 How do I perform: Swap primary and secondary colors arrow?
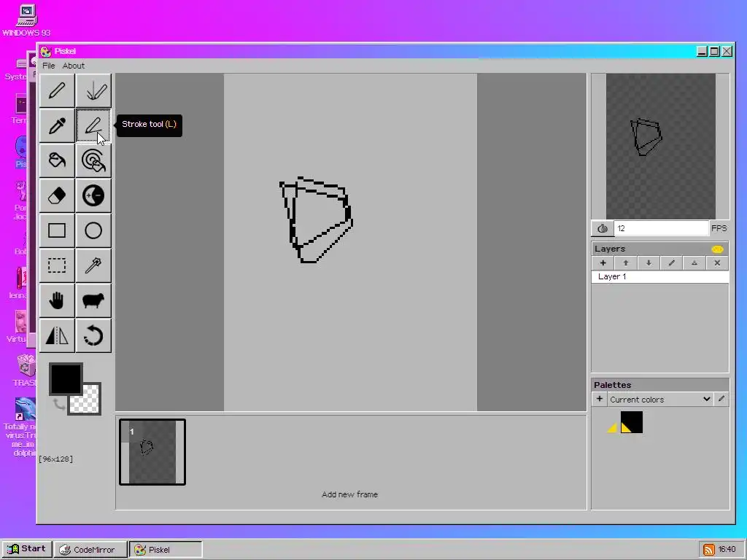point(59,405)
